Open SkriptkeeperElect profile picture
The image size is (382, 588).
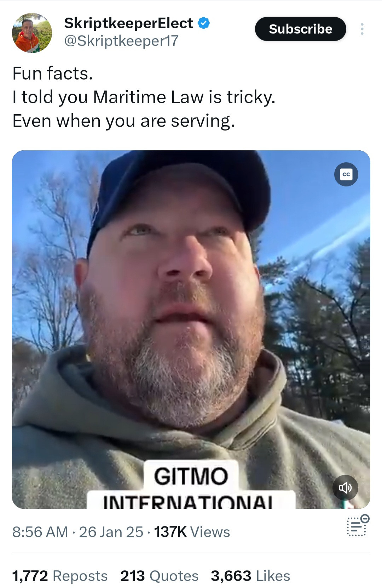pos(32,33)
